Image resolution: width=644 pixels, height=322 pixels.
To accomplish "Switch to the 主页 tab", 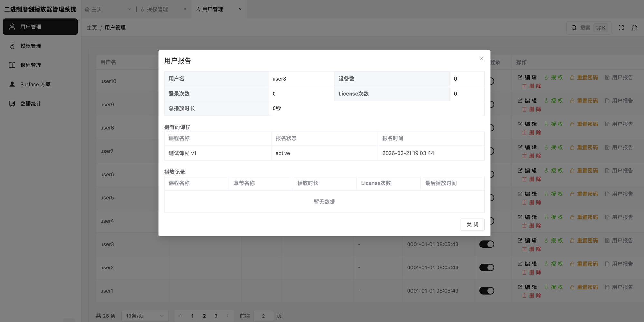I will (x=96, y=9).
